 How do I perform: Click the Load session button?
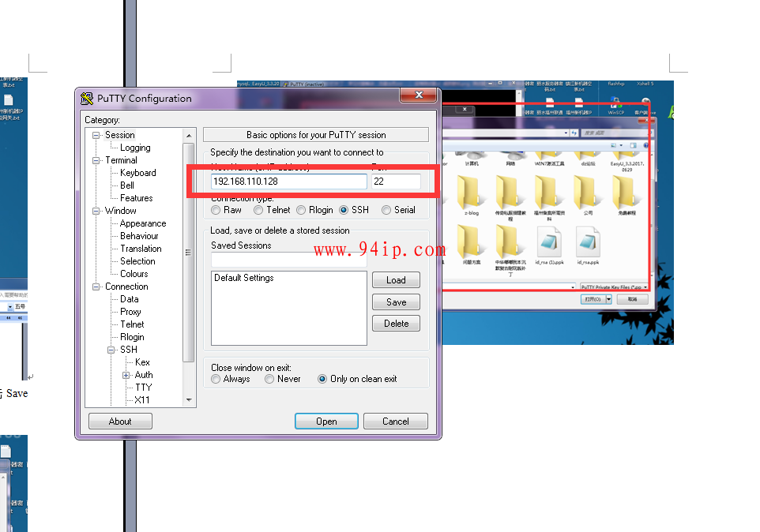pos(396,279)
